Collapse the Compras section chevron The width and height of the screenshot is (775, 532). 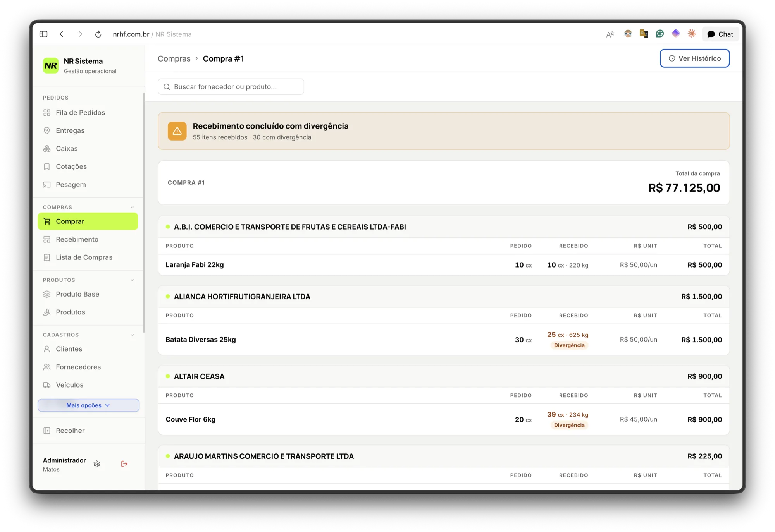tap(132, 207)
